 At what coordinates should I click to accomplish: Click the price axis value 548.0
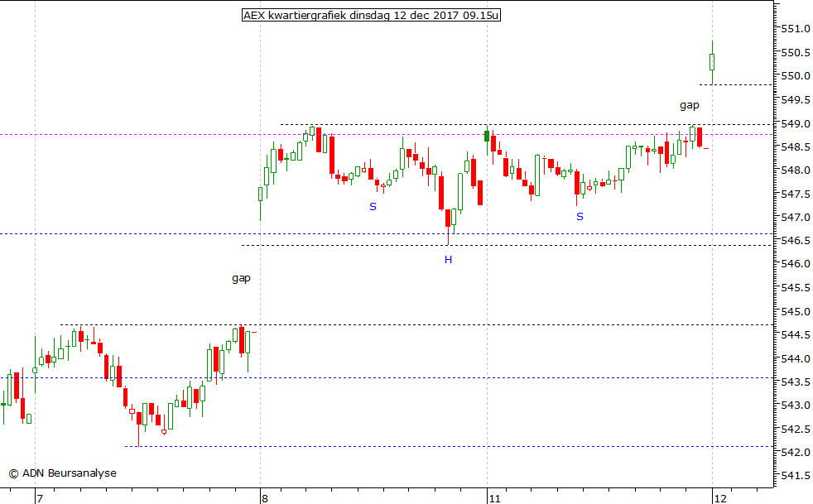pyautogui.click(x=796, y=170)
